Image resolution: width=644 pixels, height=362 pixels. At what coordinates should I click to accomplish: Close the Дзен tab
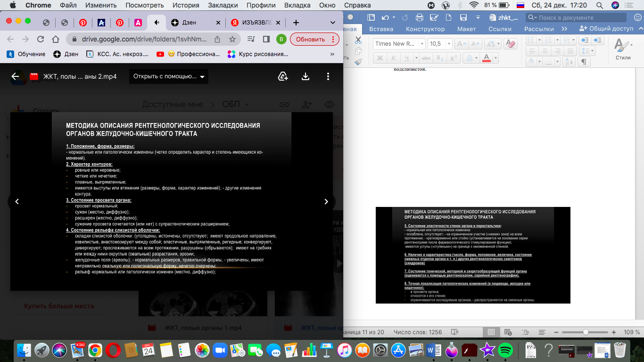(218, 22)
